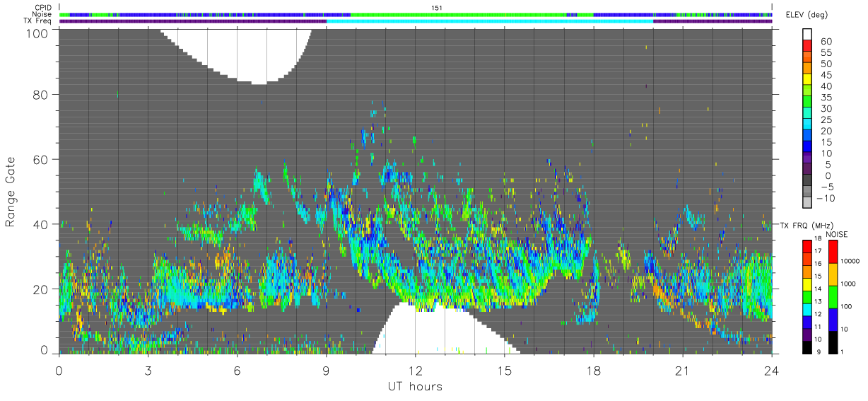This screenshot has height=401, width=868.
Task: Click UT hours tick label '24'
Action: (771, 370)
